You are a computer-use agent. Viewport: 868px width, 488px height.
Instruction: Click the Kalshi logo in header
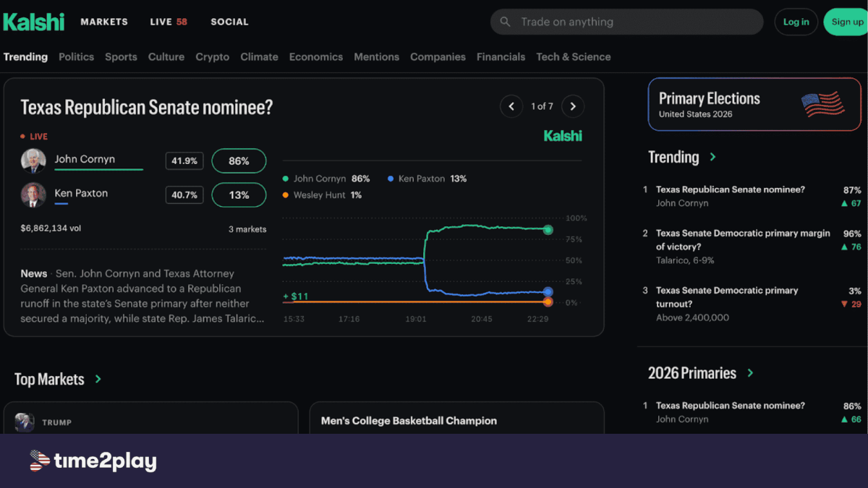click(x=33, y=22)
